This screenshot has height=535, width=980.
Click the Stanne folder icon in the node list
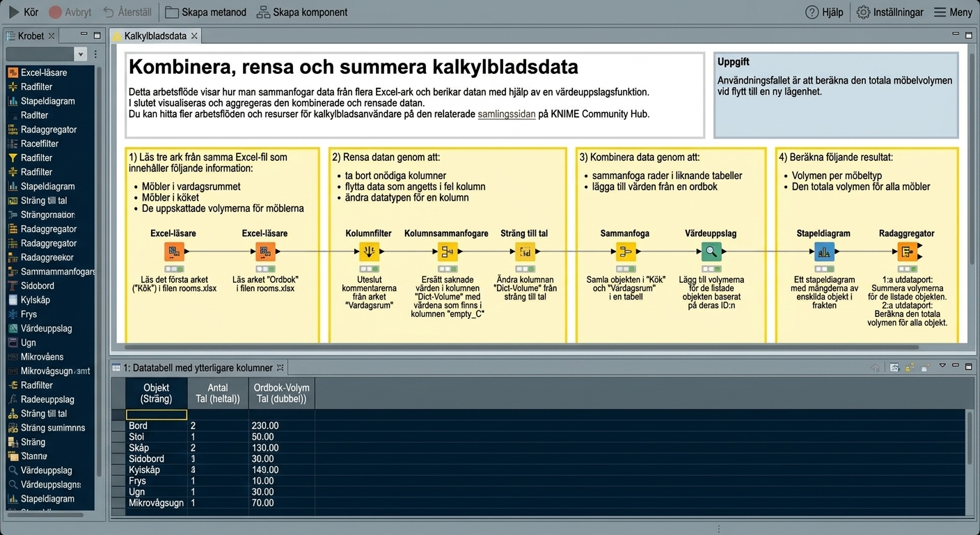coord(13,456)
